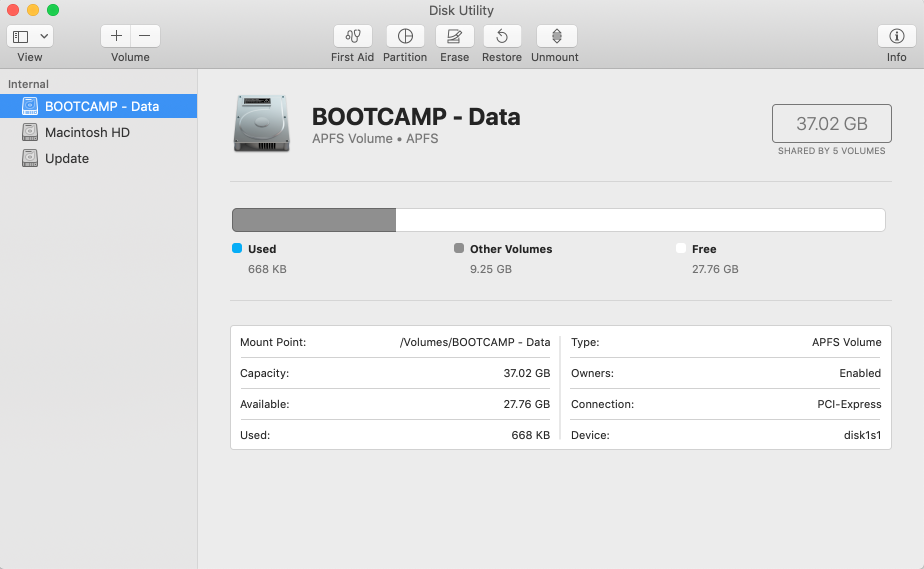Click the disk1s1 device value
This screenshot has width=924, height=569.
click(x=862, y=435)
